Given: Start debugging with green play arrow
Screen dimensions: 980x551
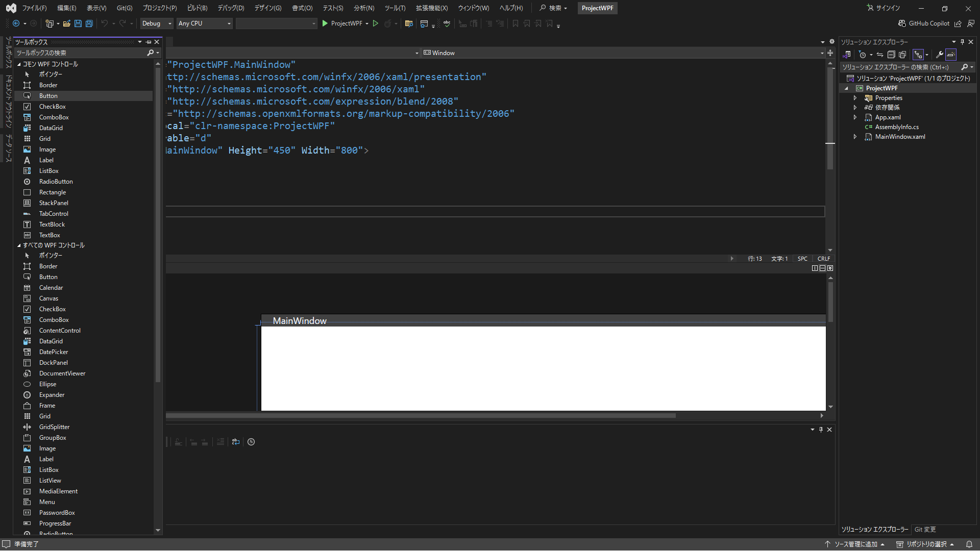Looking at the screenshot, I should click(325, 23).
